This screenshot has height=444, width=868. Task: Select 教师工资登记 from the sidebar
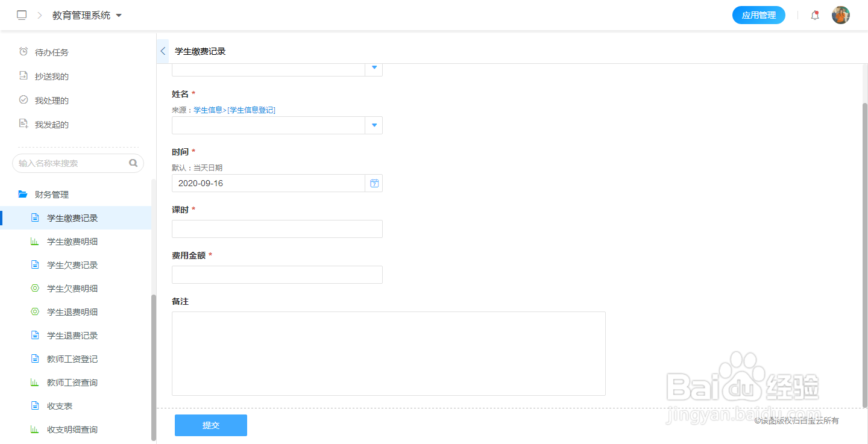[x=72, y=359]
